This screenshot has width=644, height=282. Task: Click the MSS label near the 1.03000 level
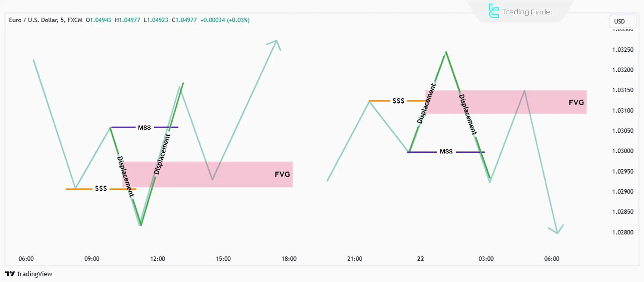(x=446, y=152)
